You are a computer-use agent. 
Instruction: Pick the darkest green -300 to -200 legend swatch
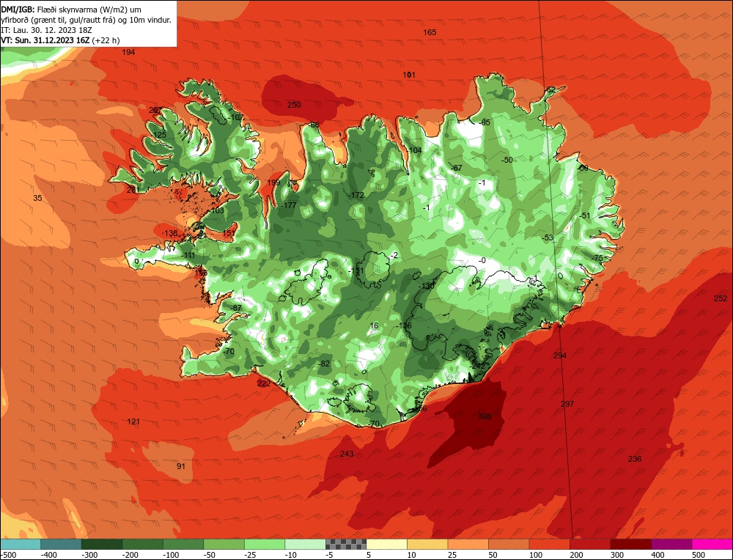(x=101, y=544)
